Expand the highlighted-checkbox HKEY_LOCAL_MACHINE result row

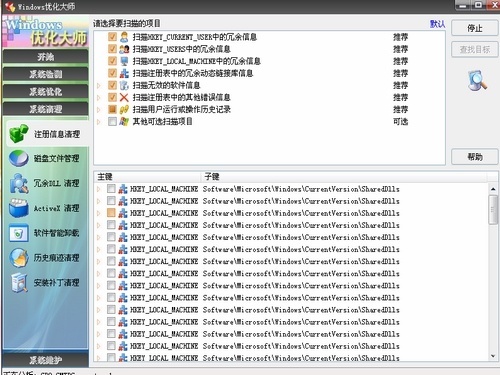point(99,213)
